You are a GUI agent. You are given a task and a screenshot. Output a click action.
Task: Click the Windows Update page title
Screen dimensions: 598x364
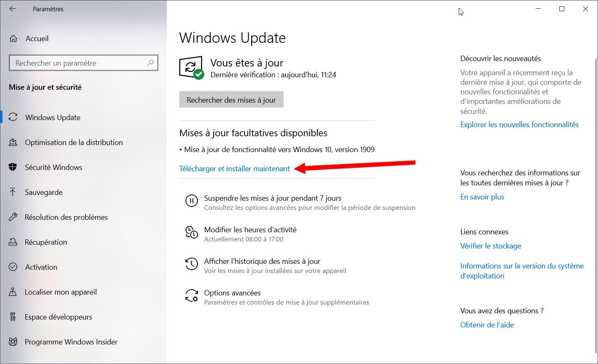(x=232, y=38)
